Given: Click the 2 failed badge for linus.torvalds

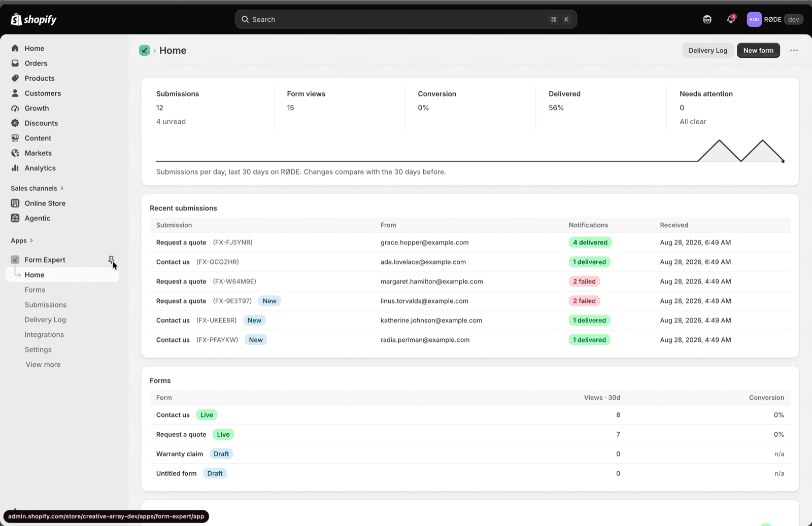Looking at the screenshot, I should (x=584, y=301).
